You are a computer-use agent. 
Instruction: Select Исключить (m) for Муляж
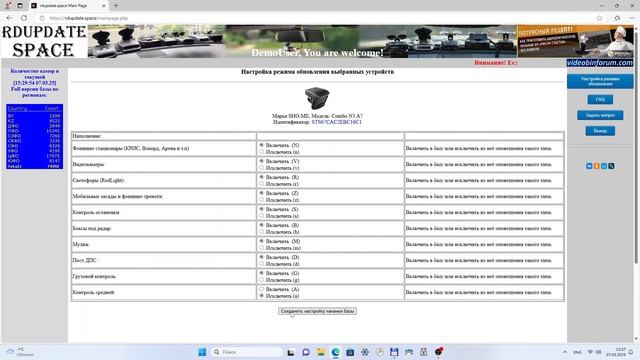coord(262,248)
